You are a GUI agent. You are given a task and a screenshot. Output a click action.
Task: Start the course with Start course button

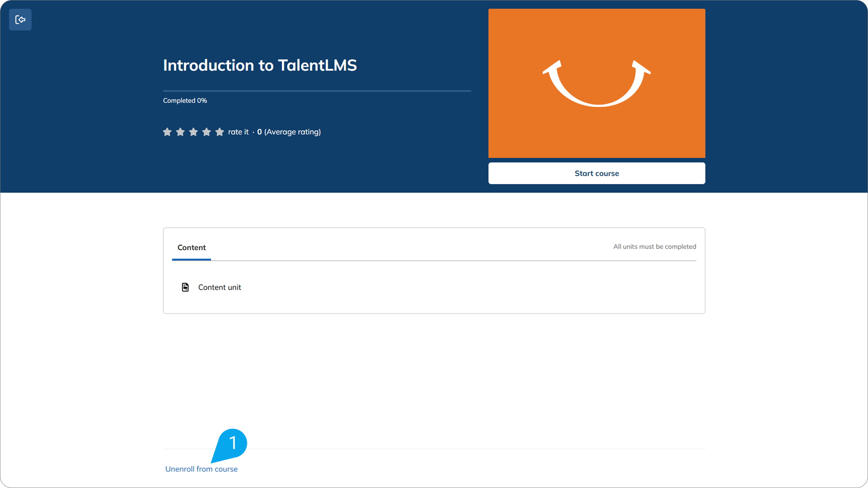pyautogui.click(x=597, y=173)
